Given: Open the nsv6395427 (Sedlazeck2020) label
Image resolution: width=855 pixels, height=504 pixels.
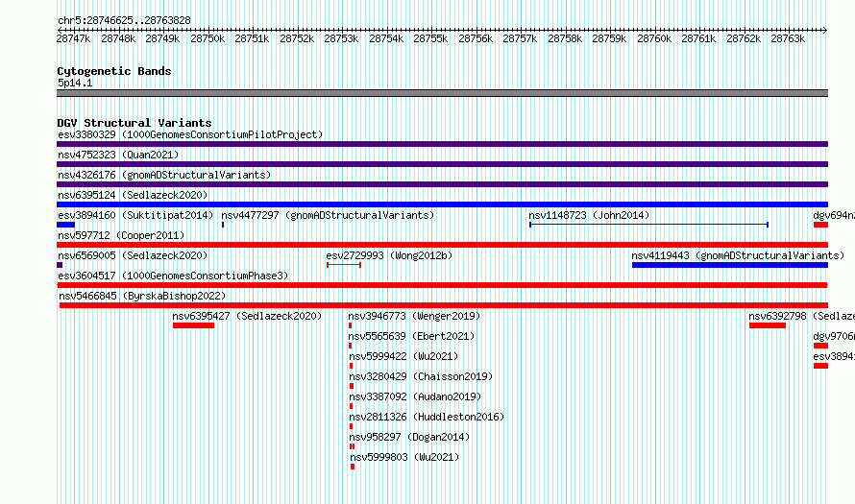Looking at the screenshot, I should point(247,316).
